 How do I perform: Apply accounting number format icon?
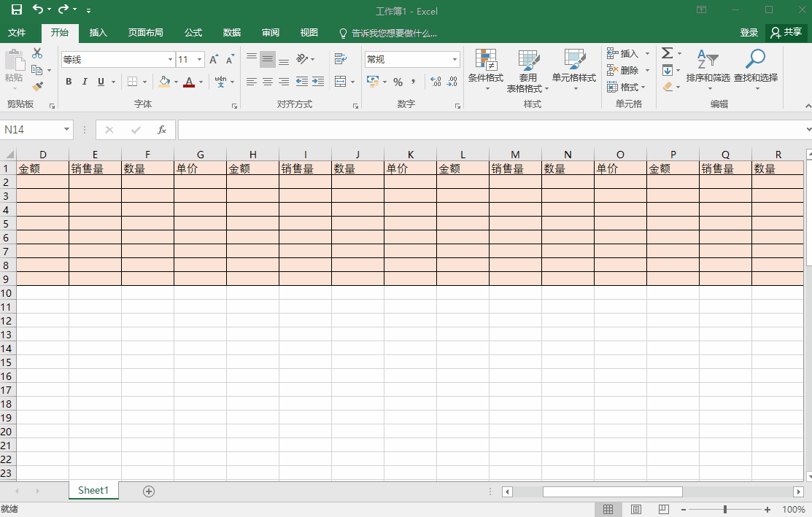click(x=373, y=81)
